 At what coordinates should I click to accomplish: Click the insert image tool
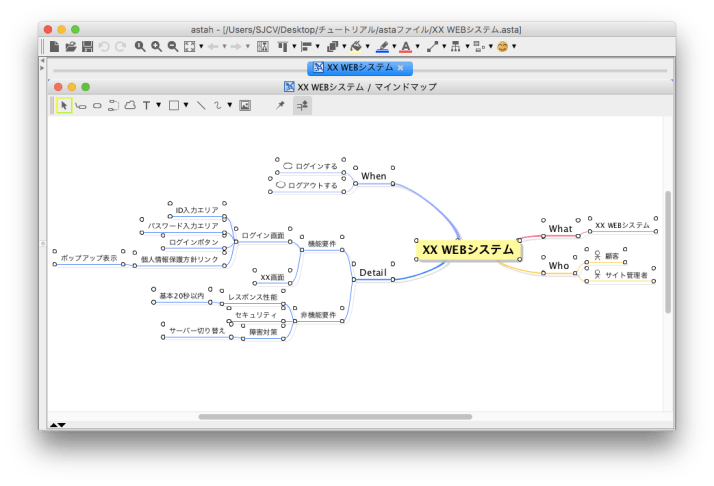pos(245,105)
